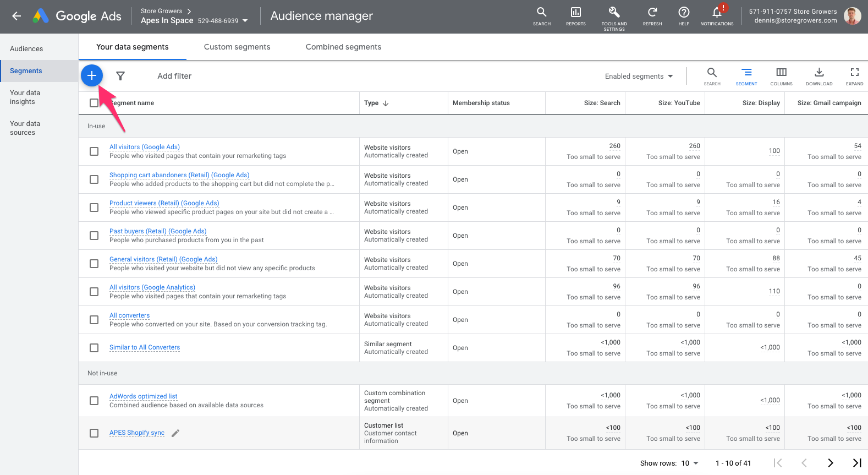Go back using the back arrow
This screenshot has height=475, width=868.
pos(17,16)
